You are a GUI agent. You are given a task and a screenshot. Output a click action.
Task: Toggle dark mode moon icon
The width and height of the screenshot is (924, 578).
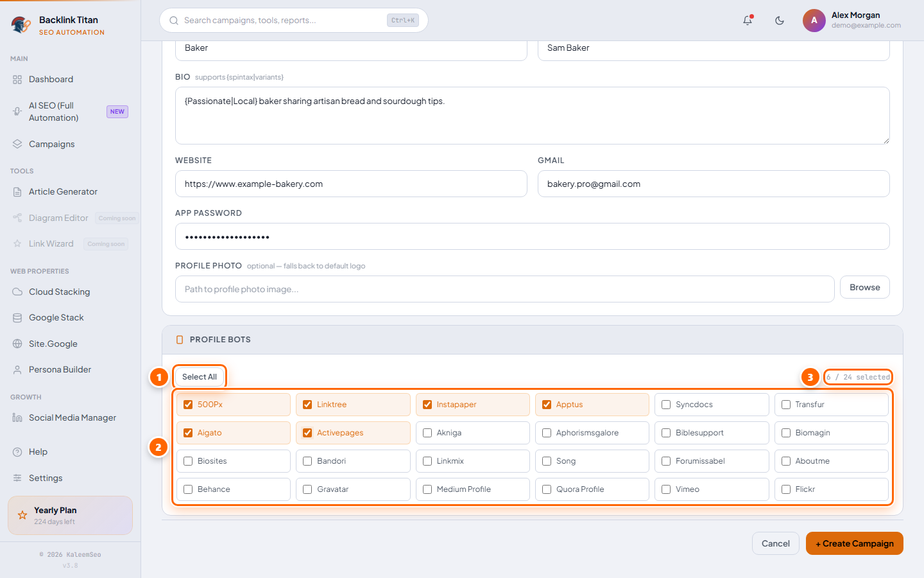tap(780, 21)
